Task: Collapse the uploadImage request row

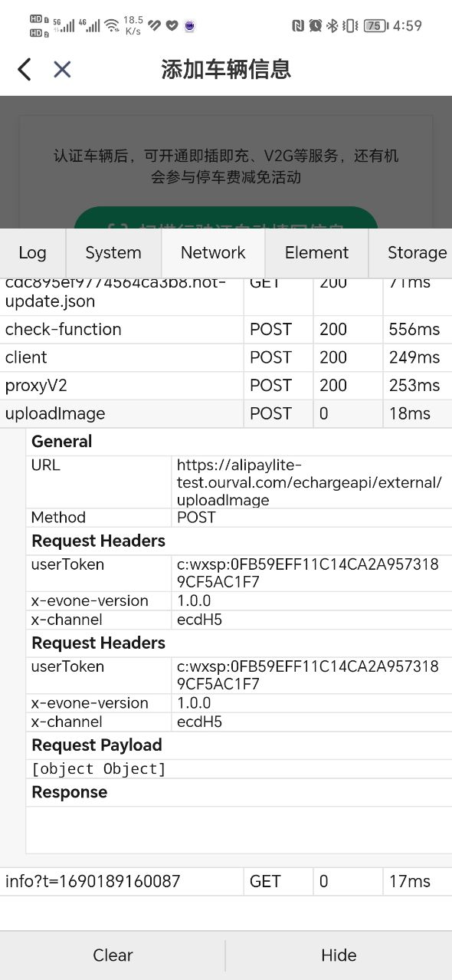Action: (x=226, y=413)
